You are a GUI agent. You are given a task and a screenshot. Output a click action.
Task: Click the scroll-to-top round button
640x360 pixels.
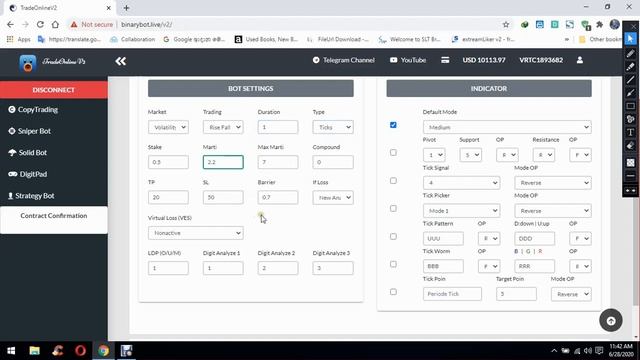click(x=611, y=321)
